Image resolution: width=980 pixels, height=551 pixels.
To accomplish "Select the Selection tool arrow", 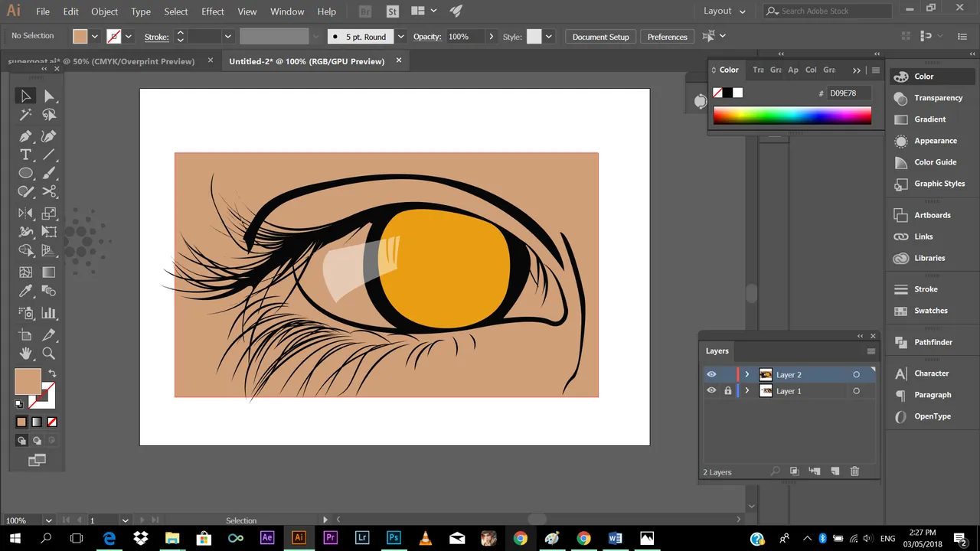I will point(25,96).
